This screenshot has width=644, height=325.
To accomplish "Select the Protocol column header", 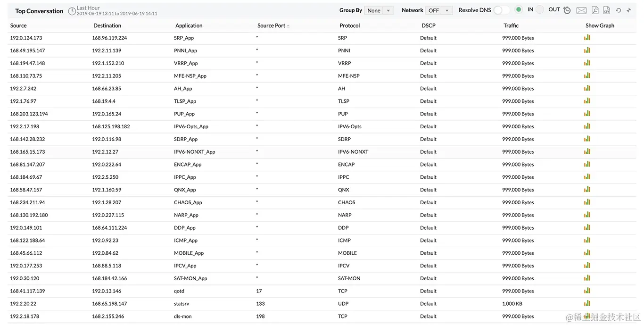I will pyautogui.click(x=349, y=25).
